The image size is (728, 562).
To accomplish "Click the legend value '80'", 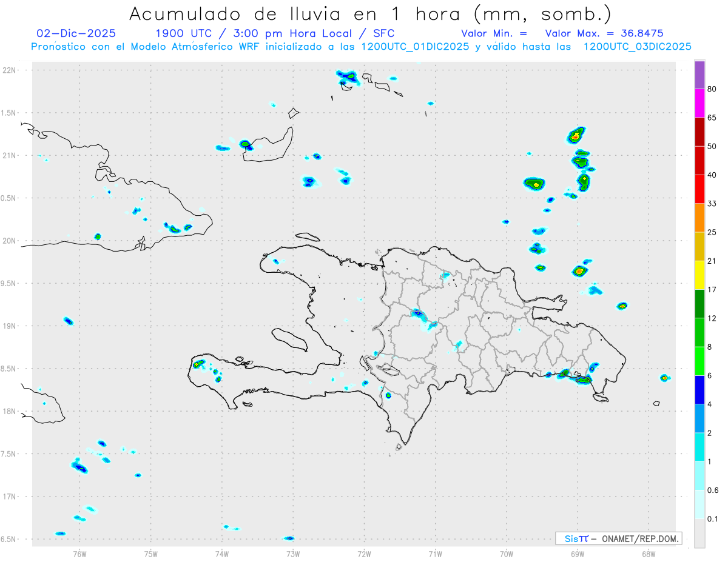I will pos(712,89).
